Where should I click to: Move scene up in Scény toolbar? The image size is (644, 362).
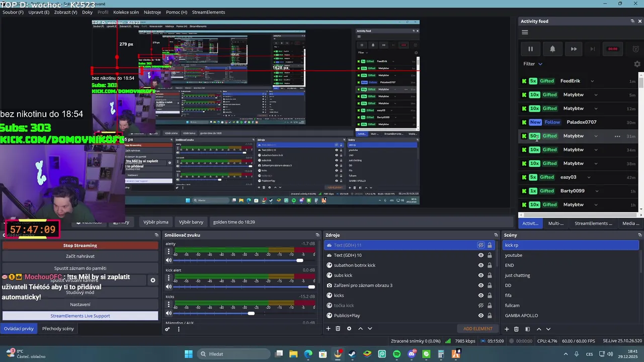click(x=539, y=329)
